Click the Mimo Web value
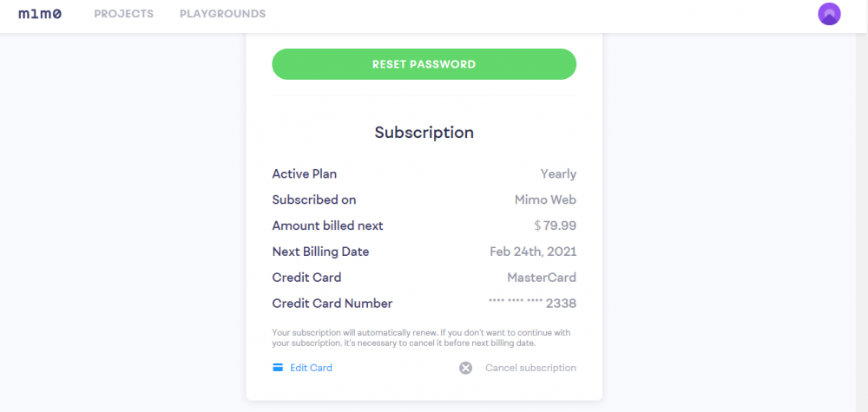Screen dimensions: 868x412 click(545, 199)
